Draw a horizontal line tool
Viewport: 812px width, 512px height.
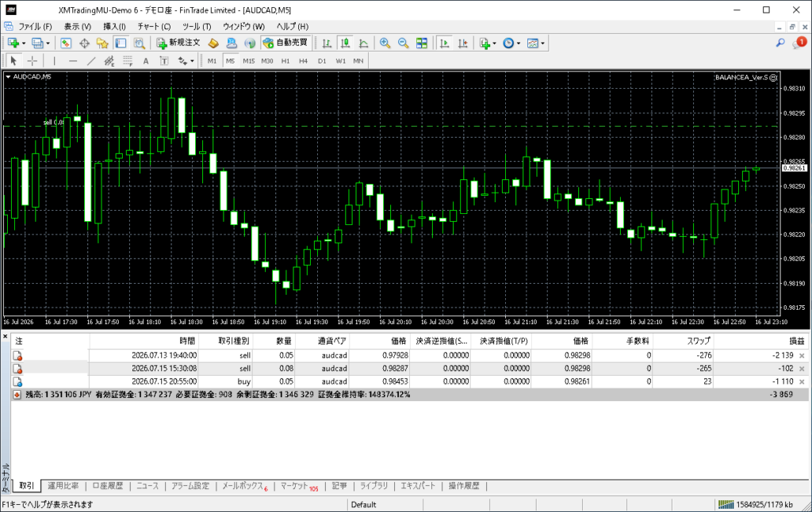pyautogui.click(x=73, y=61)
